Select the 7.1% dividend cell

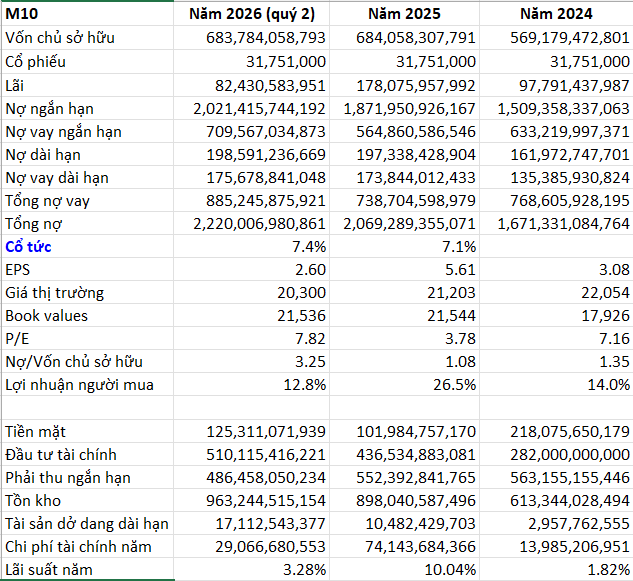[405, 247]
